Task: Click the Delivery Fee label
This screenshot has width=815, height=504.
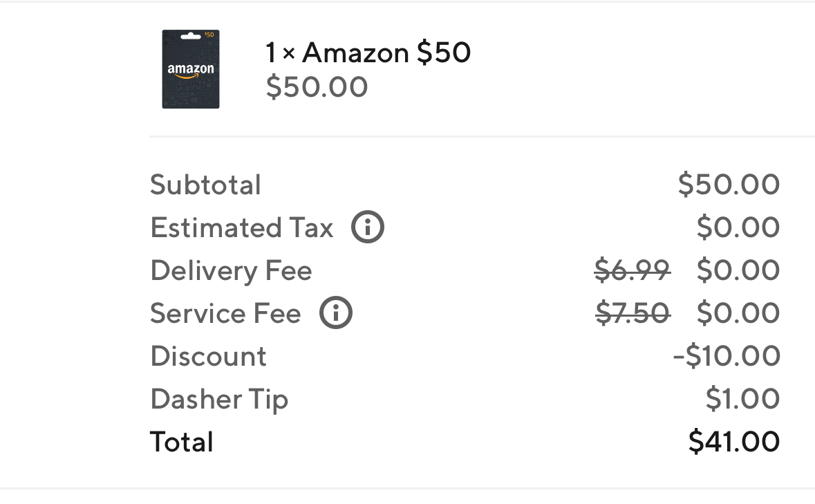Action: click(232, 271)
